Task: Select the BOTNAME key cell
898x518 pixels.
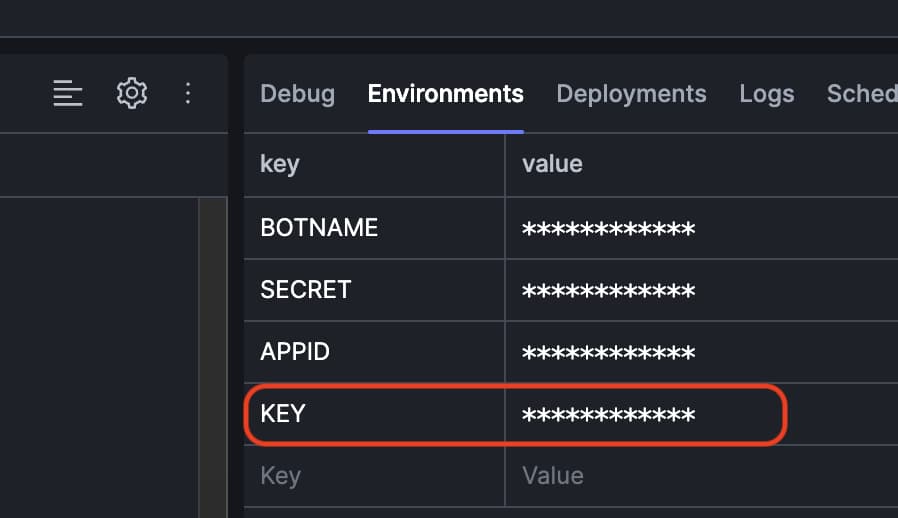Action: (x=319, y=228)
